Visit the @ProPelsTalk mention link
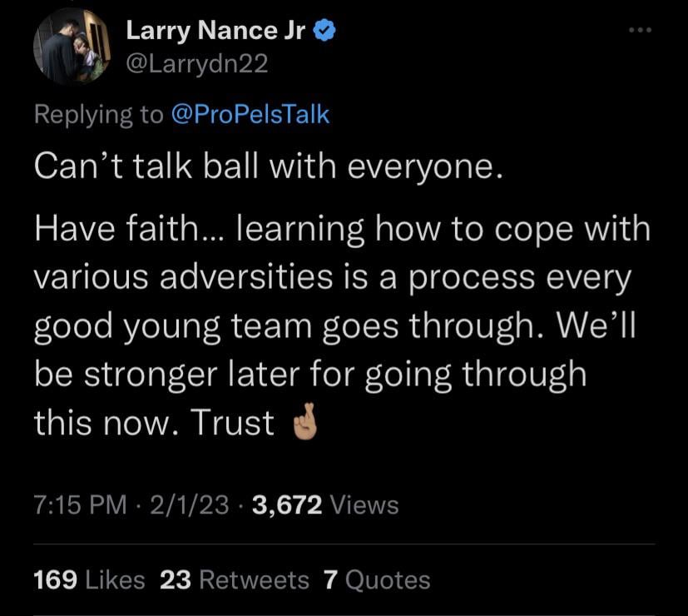This screenshot has width=688, height=616. [250, 114]
